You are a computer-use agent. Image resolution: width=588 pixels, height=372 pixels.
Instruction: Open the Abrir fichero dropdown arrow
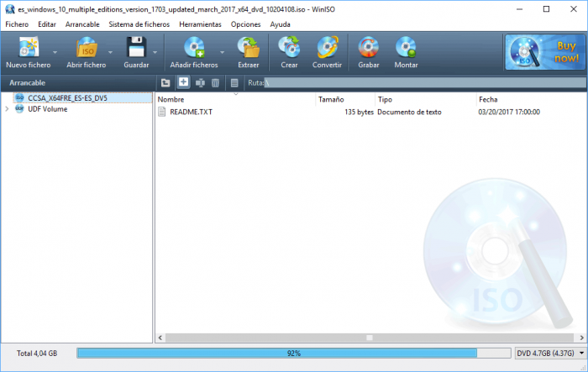pos(110,53)
